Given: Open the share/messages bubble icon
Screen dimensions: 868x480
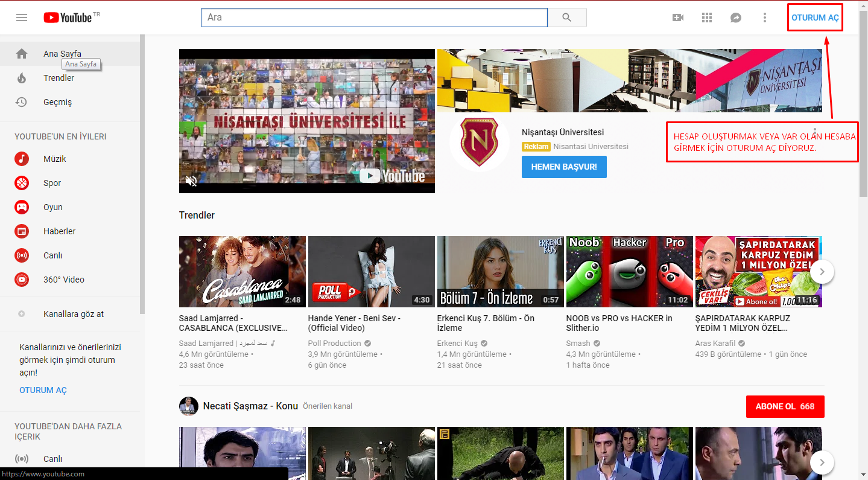Looking at the screenshot, I should (736, 18).
